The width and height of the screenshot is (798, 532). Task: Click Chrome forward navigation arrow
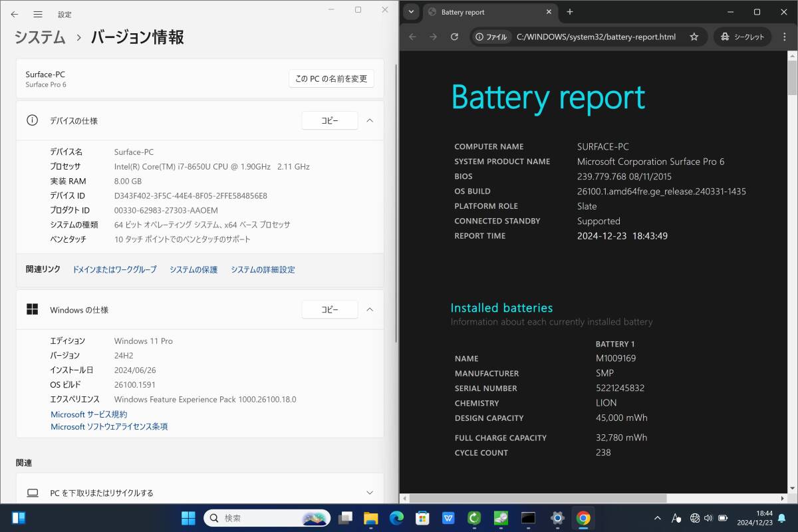coord(433,37)
